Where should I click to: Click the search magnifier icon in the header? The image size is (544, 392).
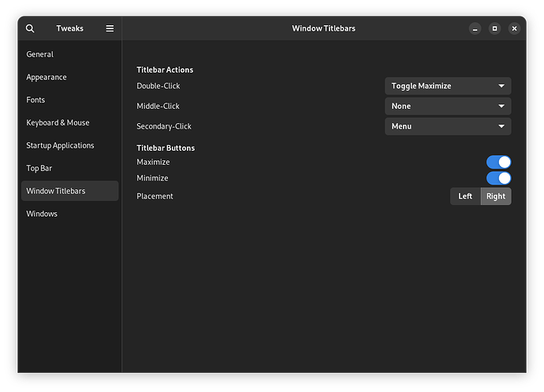click(x=30, y=28)
